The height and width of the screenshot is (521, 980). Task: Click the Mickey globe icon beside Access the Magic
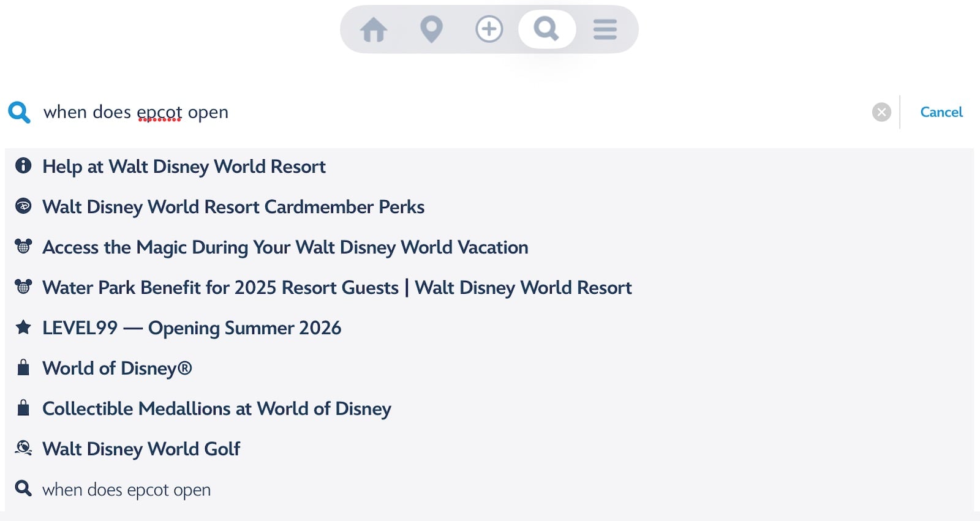tap(23, 246)
